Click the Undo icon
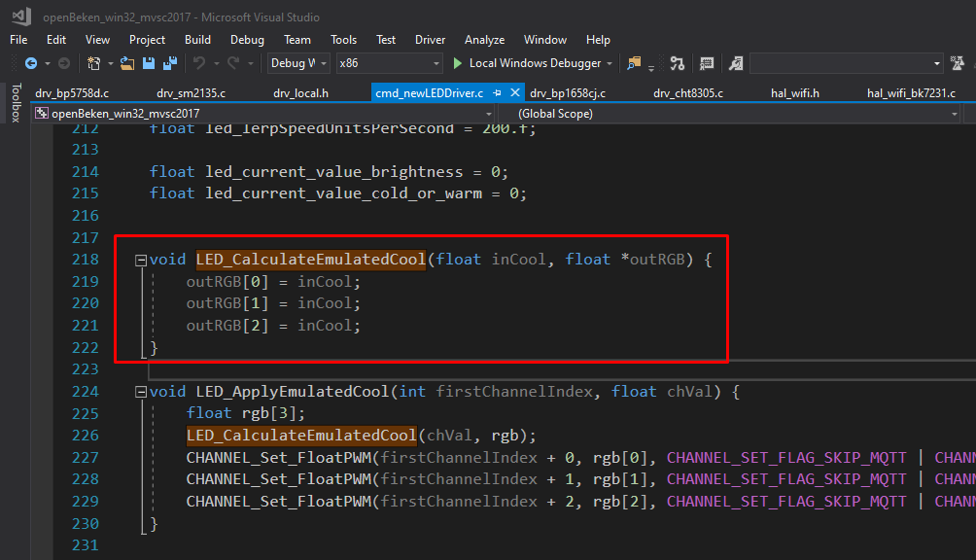 199,63
